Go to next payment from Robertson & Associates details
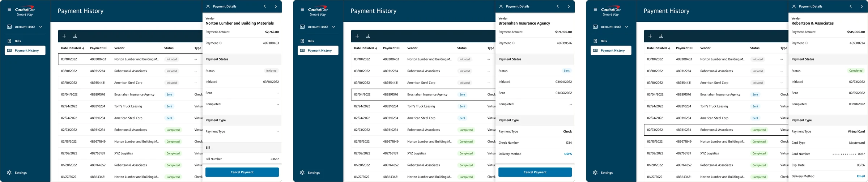This screenshot has width=868, height=182. point(861,7)
